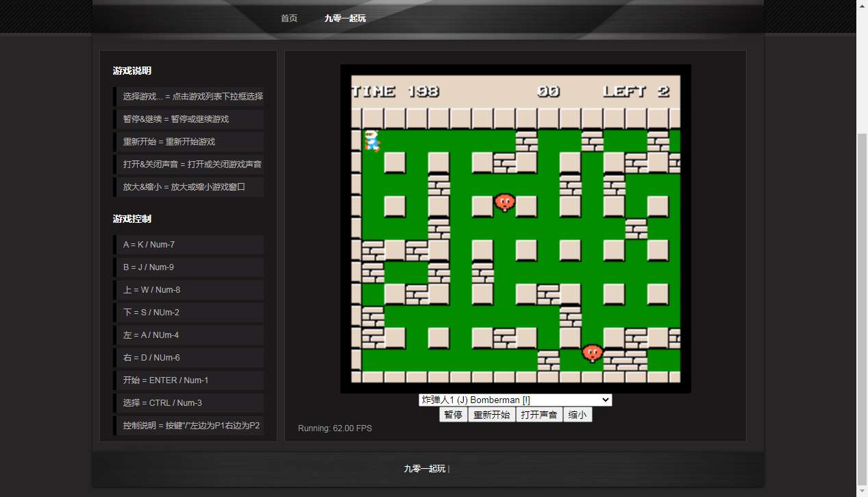Click the 游戏控制 heading

[x=132, y=219]
